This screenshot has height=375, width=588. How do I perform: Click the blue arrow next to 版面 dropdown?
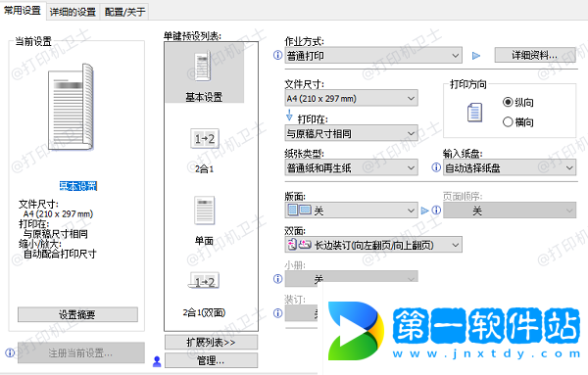(x=424, y=211)
